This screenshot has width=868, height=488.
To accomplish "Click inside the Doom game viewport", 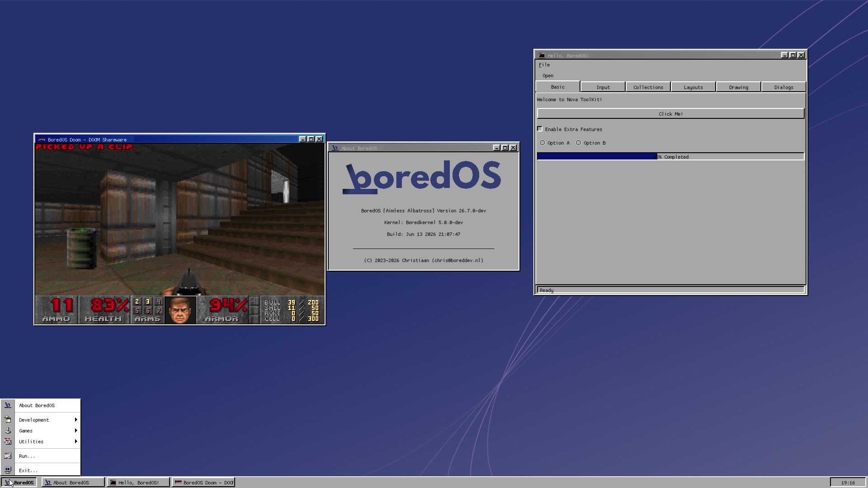I will (180, 219).
